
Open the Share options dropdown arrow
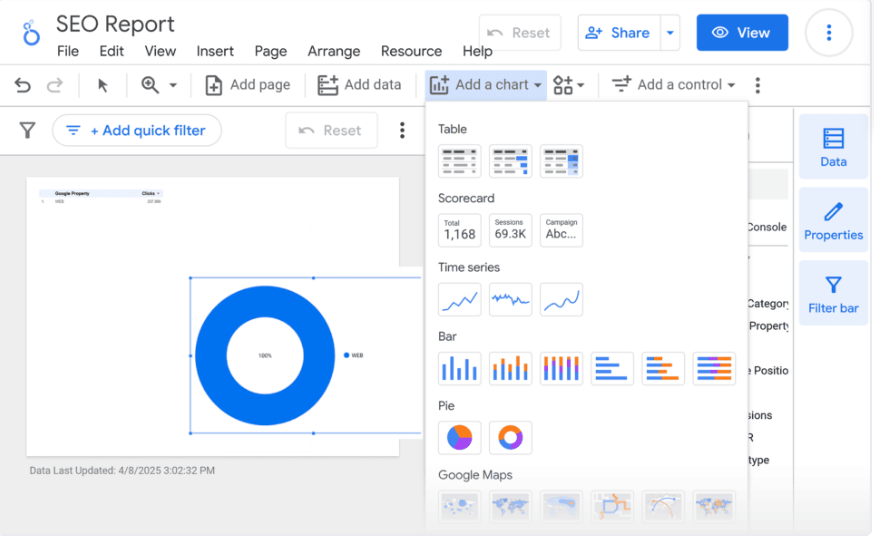[x=670, y=33]
